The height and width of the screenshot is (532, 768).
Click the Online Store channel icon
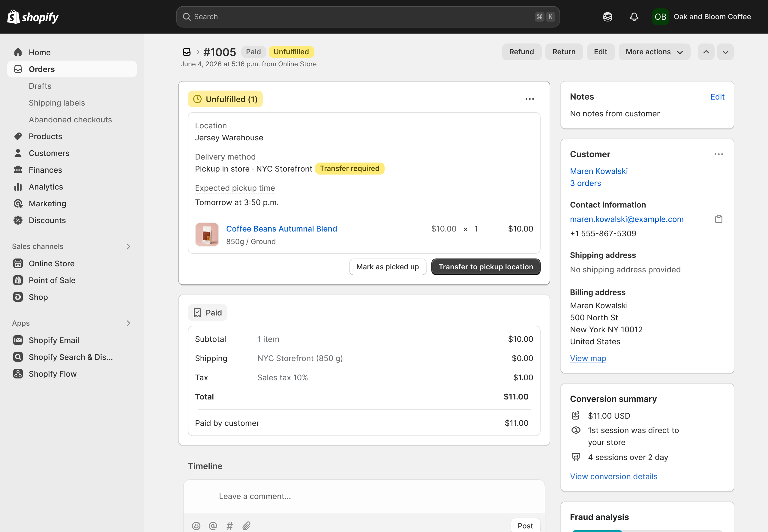click(18, 263)
